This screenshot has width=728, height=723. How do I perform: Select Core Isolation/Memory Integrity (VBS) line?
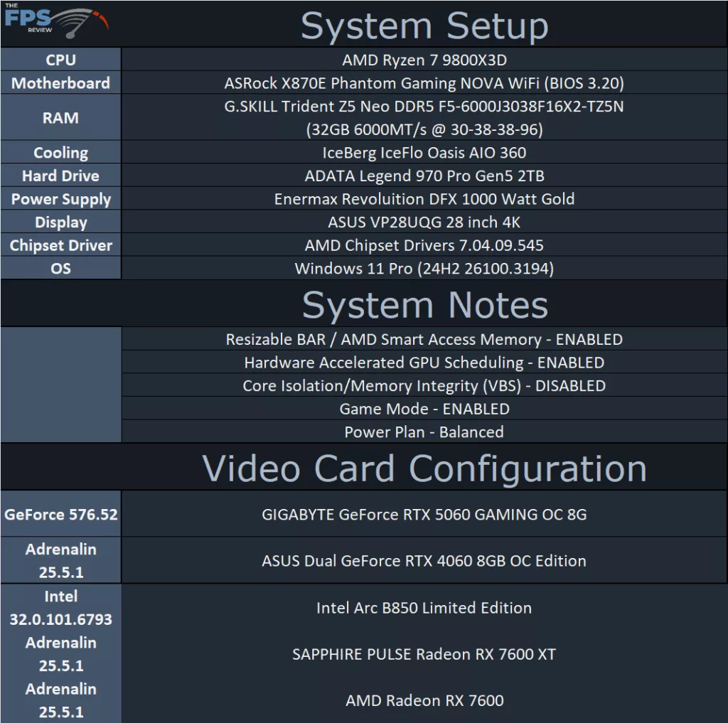(x=424, y=386)
